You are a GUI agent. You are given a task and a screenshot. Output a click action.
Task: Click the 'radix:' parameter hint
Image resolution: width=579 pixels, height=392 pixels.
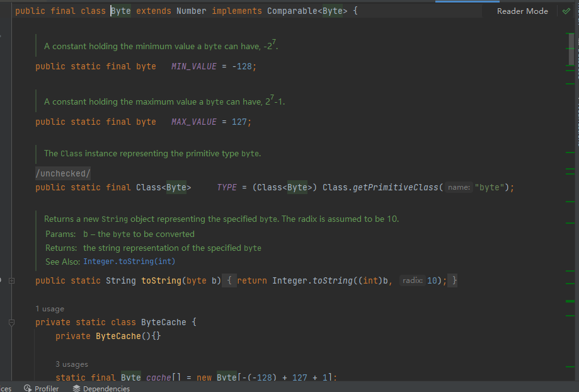point(412,280)
